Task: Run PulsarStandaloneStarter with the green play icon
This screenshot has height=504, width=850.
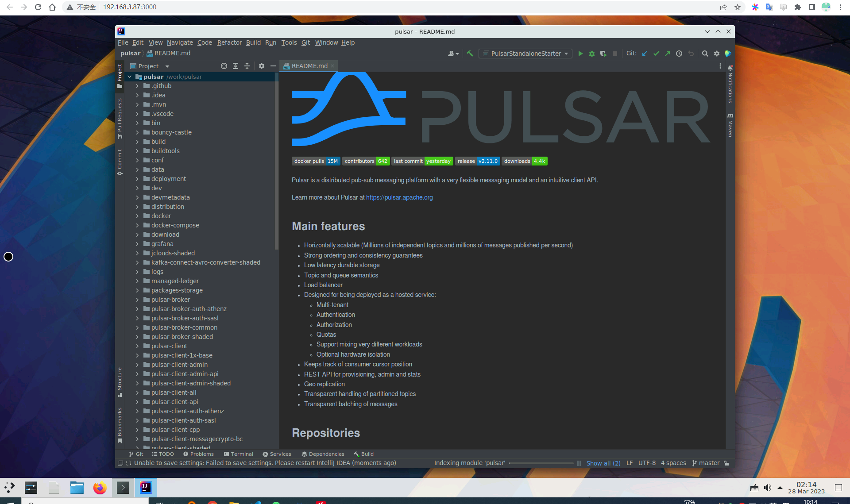Action: [x=580, y=54]
